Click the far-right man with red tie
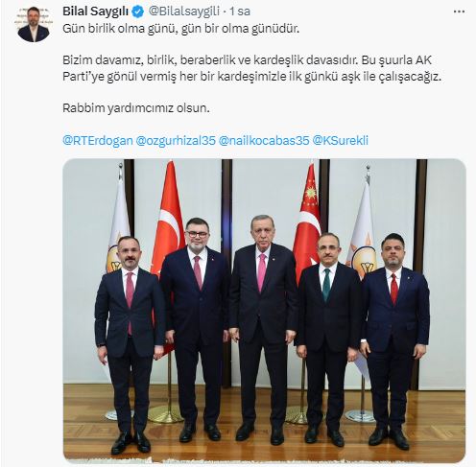The width and height of the screenshot is (476, 467). point(394,340)
